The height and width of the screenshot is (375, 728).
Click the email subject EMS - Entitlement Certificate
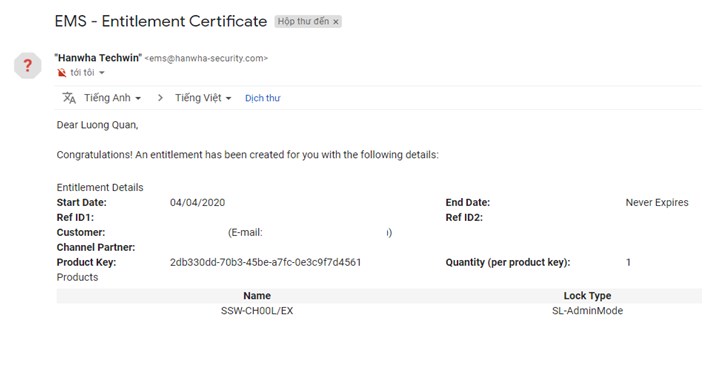[x=161, y=21]
